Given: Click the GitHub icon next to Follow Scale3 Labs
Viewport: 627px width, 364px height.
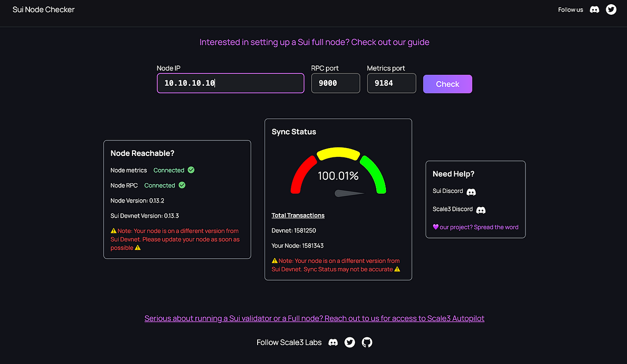Looking at the screenshot, I should coord(367,342).
